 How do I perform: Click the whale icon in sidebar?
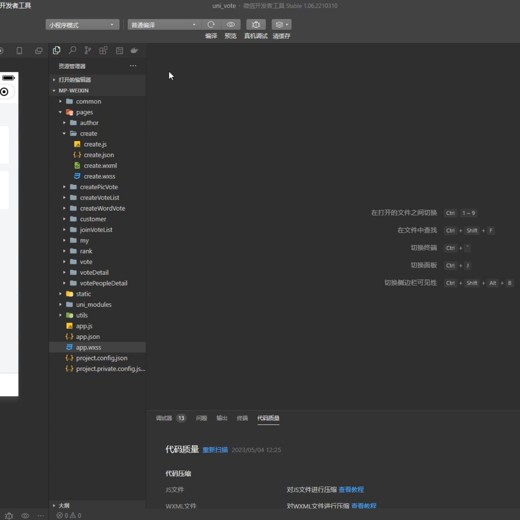click(134, 50)
